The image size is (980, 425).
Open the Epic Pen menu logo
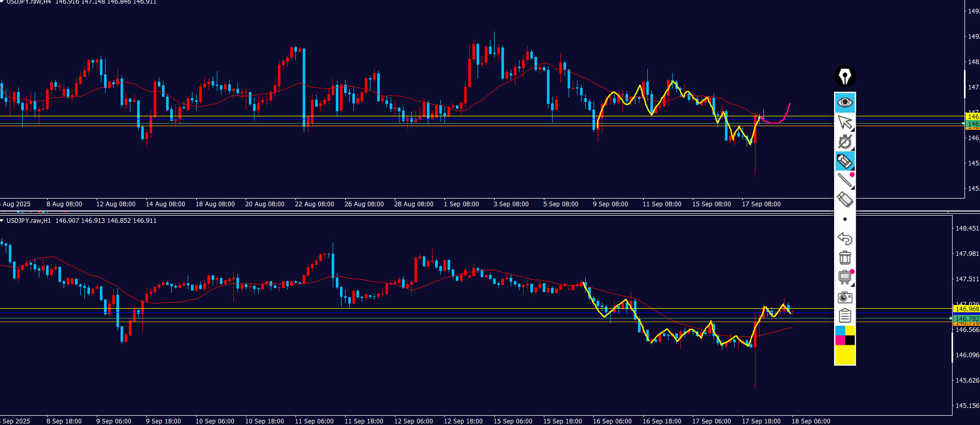(844, 77)
